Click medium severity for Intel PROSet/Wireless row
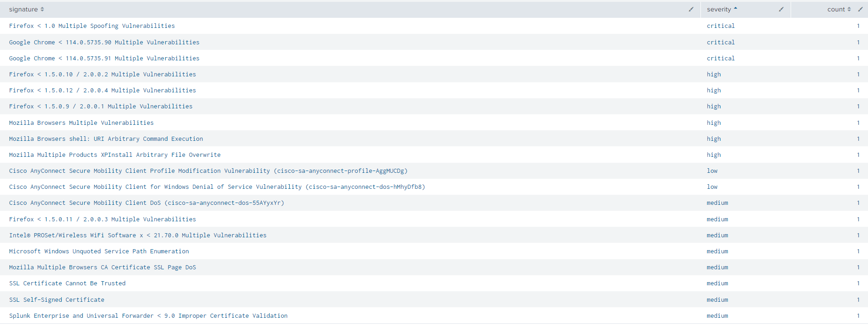 (x=717, y=235)
